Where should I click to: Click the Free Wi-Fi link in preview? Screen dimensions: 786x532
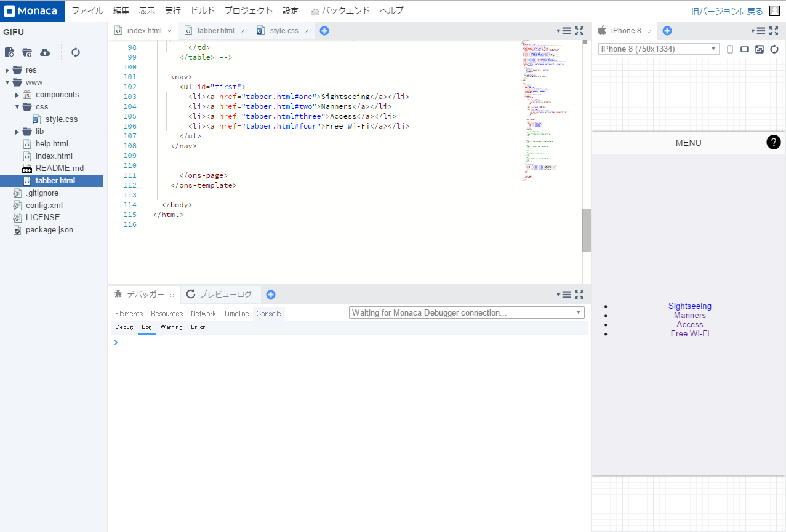pos(690,333)
